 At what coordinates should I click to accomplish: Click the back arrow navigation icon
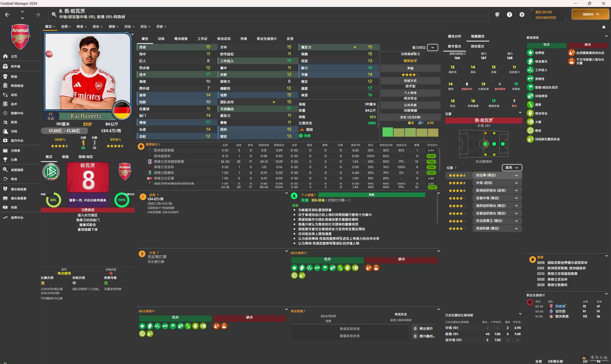point(7,15)
